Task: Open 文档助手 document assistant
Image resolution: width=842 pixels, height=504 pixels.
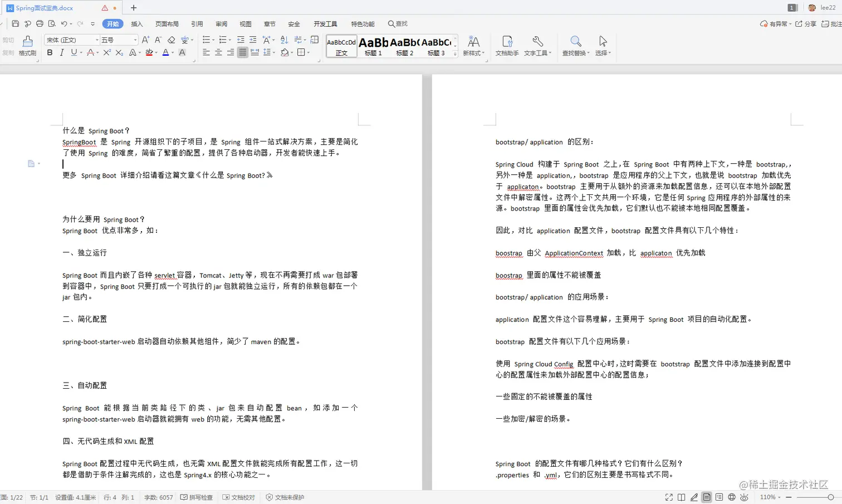Action: [x=507, y=46]
